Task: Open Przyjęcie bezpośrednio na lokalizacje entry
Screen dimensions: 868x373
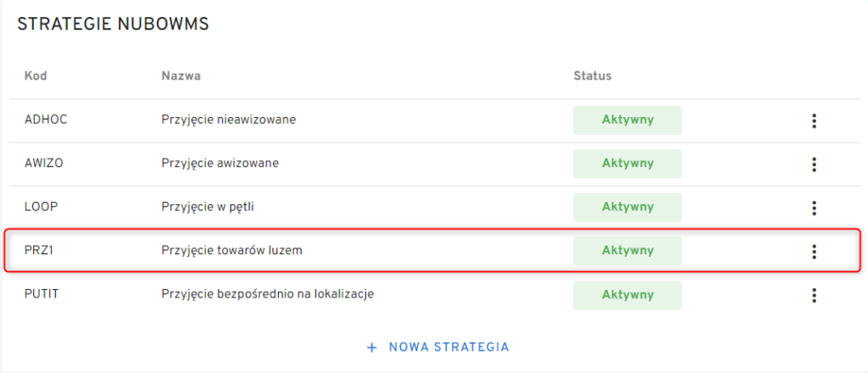Action: pos(267,294)
